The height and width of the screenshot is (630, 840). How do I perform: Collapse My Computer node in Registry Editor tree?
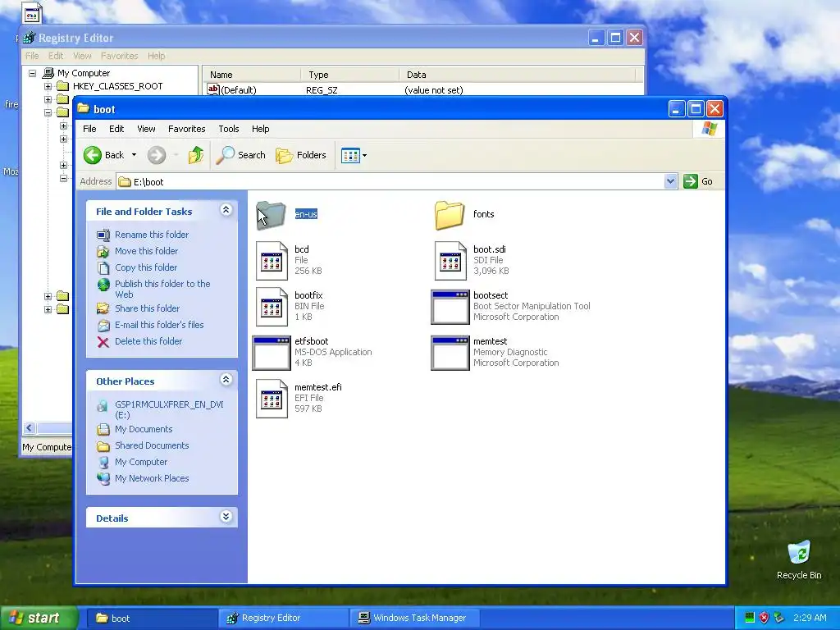tap(32, 73)
